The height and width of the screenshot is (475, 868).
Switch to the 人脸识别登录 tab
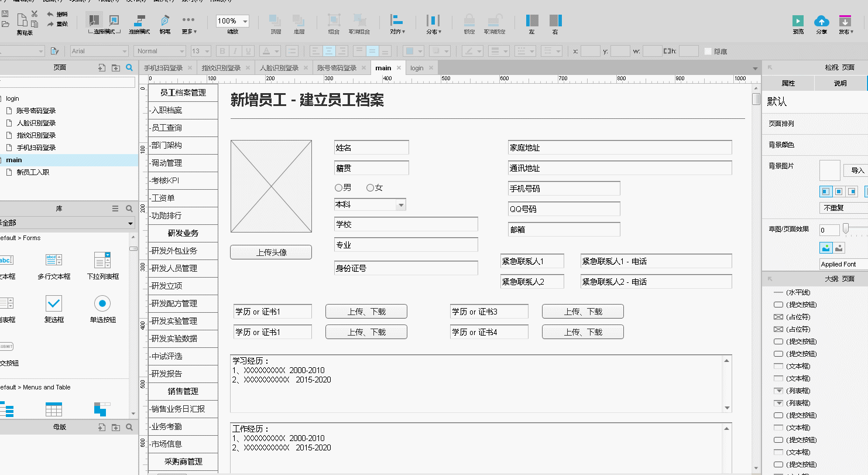279,68
